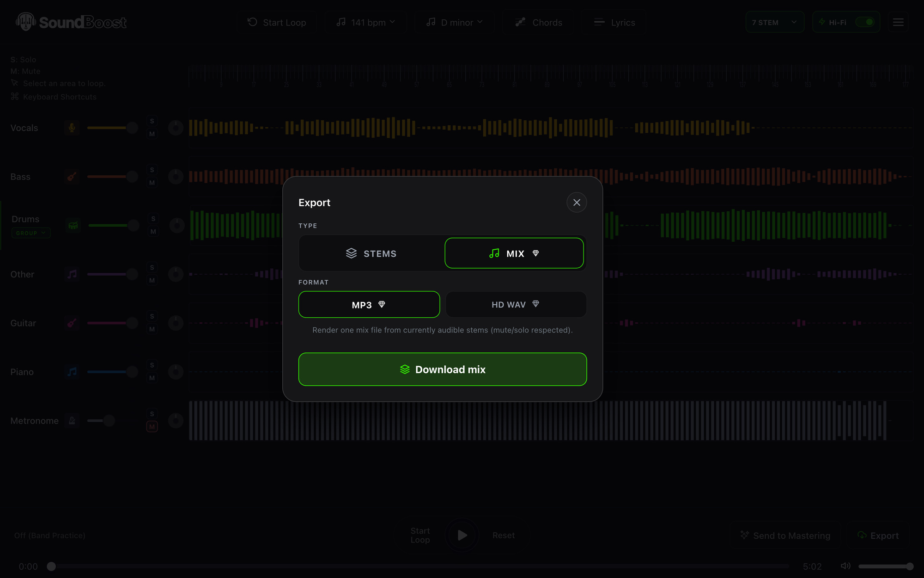
Task: Click the Vocals waveform track
Action: [550, 128]
